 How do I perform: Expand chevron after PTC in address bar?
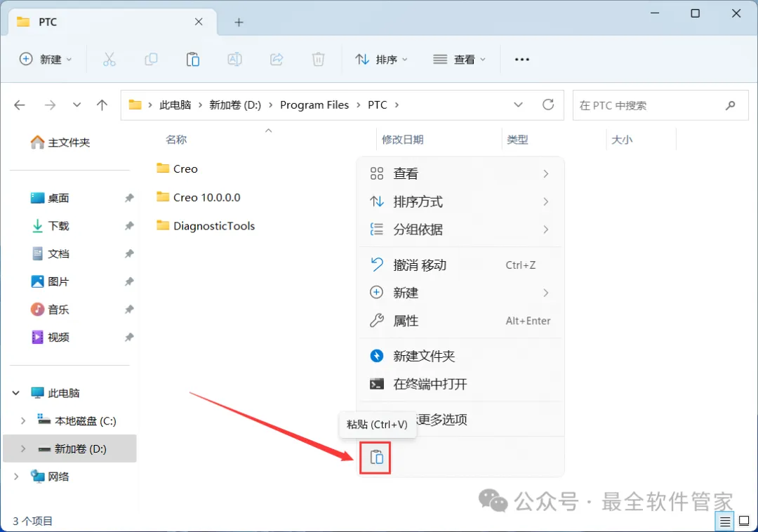tap(397, 105)
